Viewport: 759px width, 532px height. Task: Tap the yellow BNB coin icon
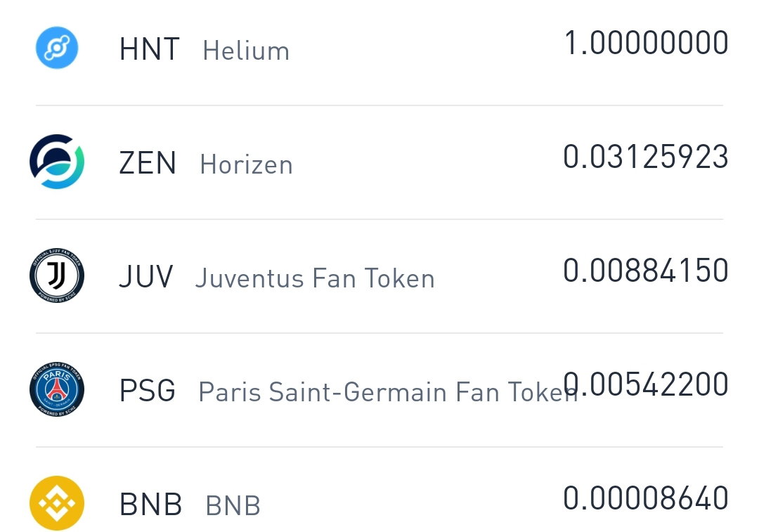tap(57, 503)
